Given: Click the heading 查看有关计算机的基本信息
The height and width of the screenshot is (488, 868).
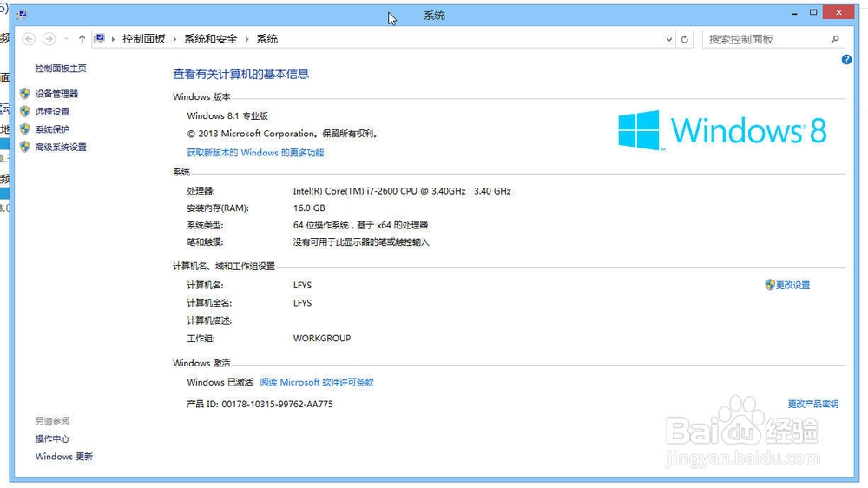Looking at the screenshot, I should coord(240,74).
